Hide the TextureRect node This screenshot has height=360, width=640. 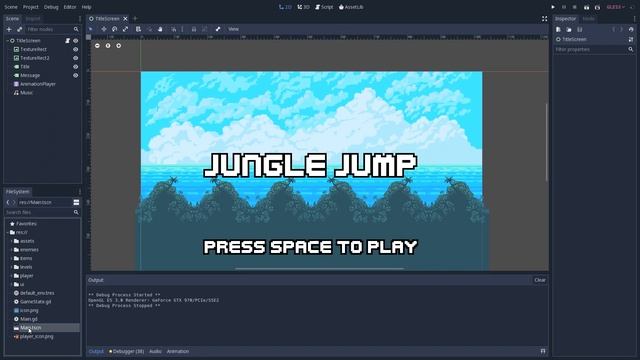[76, 49]
